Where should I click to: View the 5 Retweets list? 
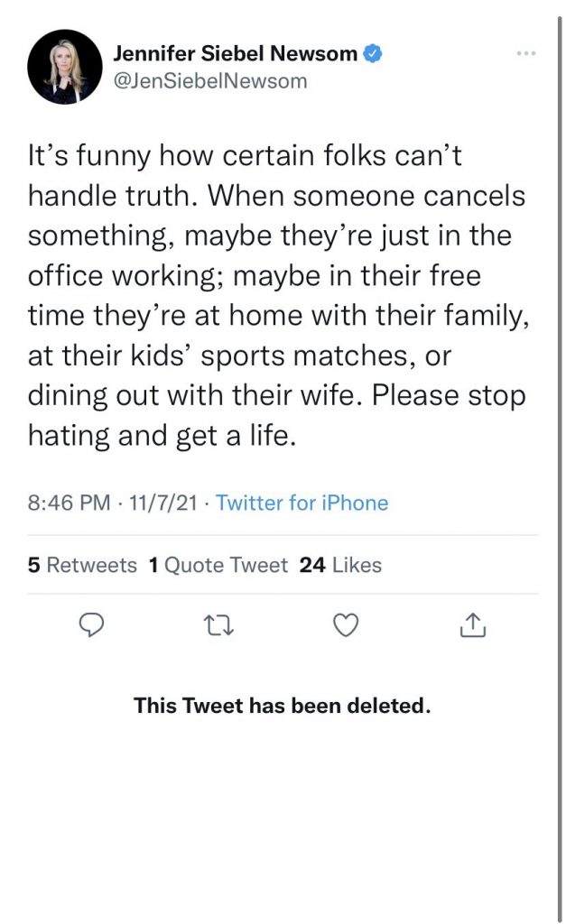click(x=82, y=565)
